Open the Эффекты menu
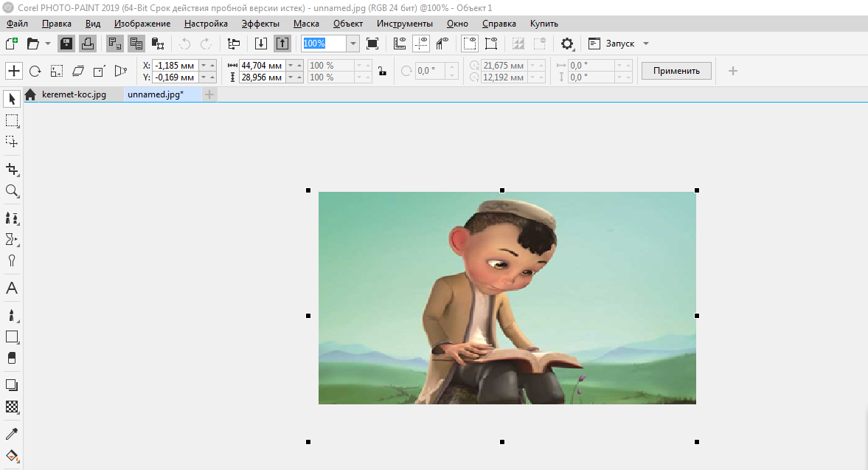Image resolution: width=868 pixels, height=470 pixels. coord(260,24)
